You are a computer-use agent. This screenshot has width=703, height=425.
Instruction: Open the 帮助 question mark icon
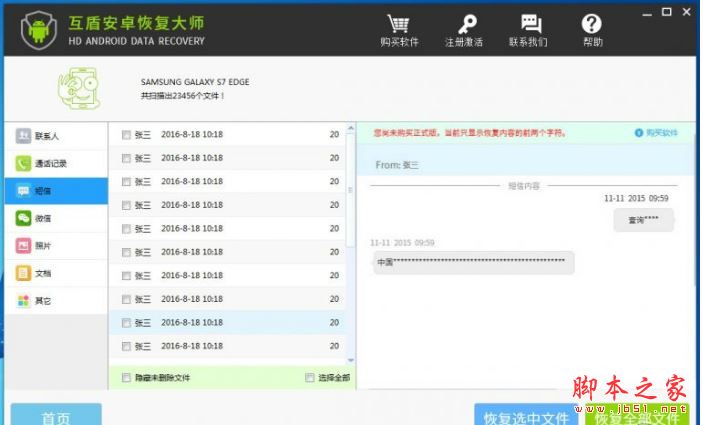(x=591, y=23)
